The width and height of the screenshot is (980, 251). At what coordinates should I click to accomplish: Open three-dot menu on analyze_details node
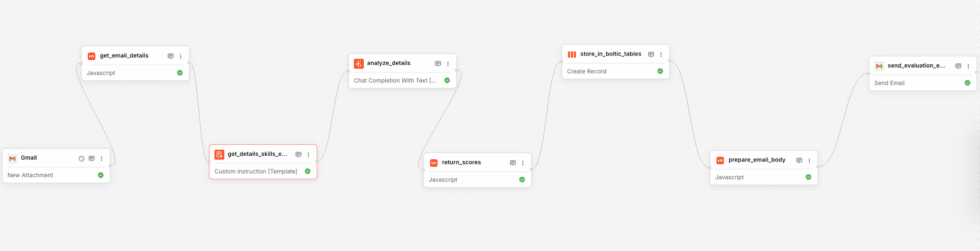tap(448, 64)
